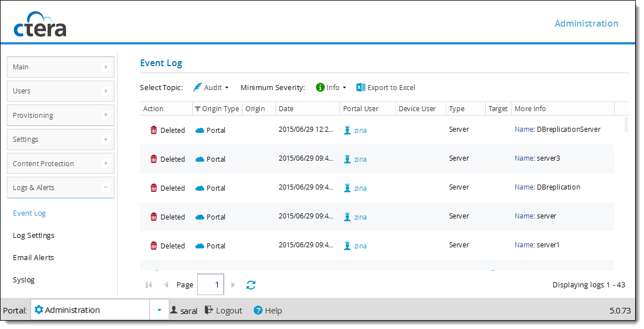Click Portal cloud icon in server3 row
644x329 pixels.
[x=200, y=159]
